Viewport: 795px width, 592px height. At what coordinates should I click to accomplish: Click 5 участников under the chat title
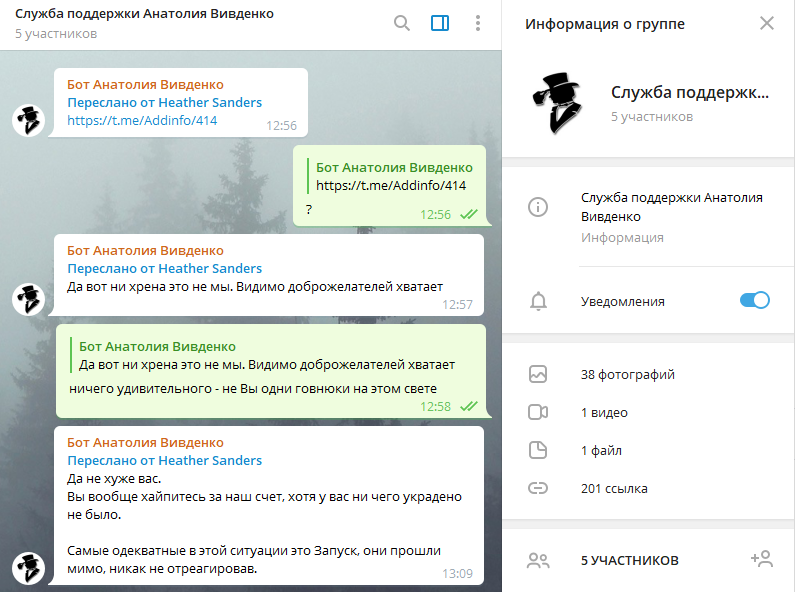[x=56, y=34]
